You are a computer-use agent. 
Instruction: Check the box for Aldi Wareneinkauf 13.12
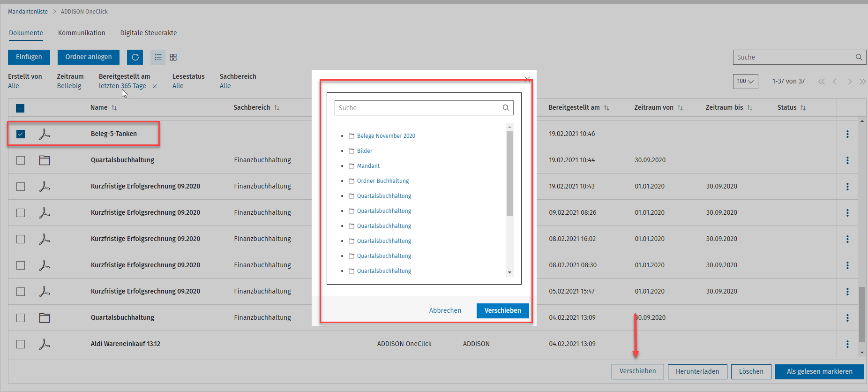(21, 344)
